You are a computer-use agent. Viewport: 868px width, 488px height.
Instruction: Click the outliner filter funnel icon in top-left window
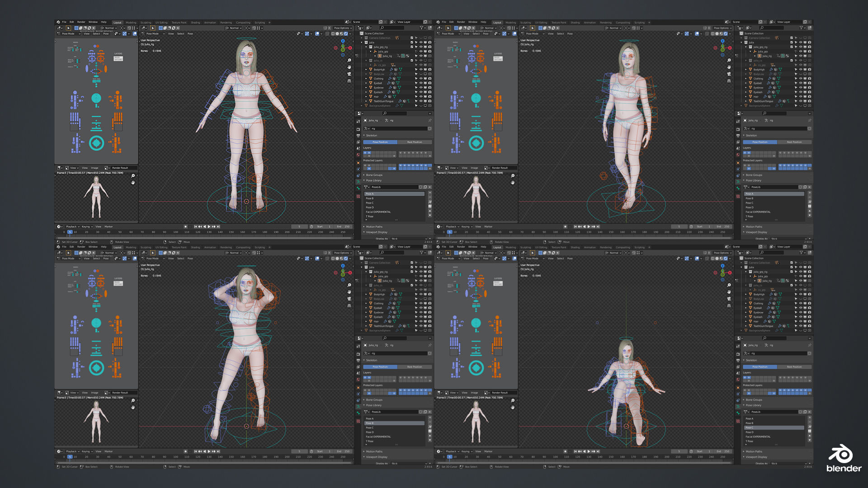421,28
